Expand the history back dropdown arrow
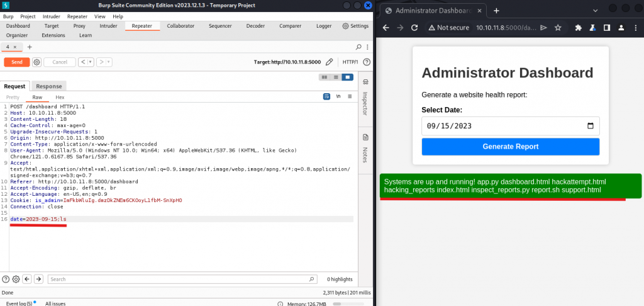This screenshot has height=306, width=644. pos(90,62)
